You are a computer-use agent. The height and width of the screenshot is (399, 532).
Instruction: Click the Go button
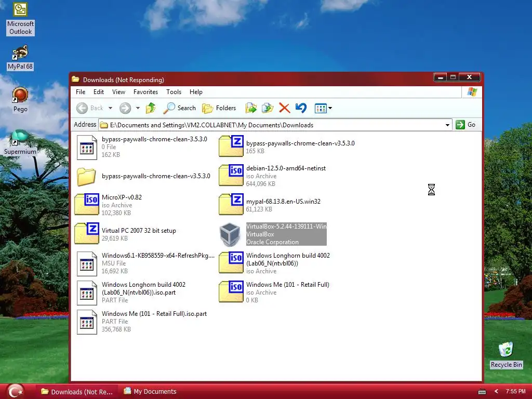(465, 125)
